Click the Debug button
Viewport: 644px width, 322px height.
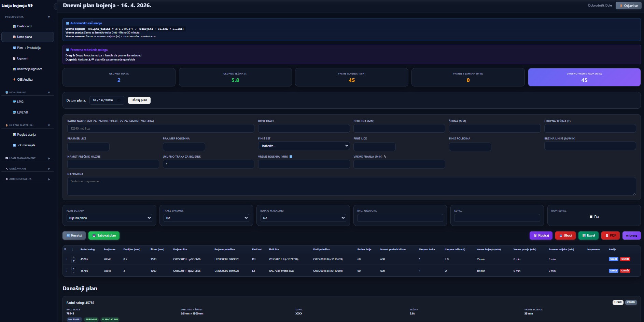pyautogui.click(x=632, y=236)
